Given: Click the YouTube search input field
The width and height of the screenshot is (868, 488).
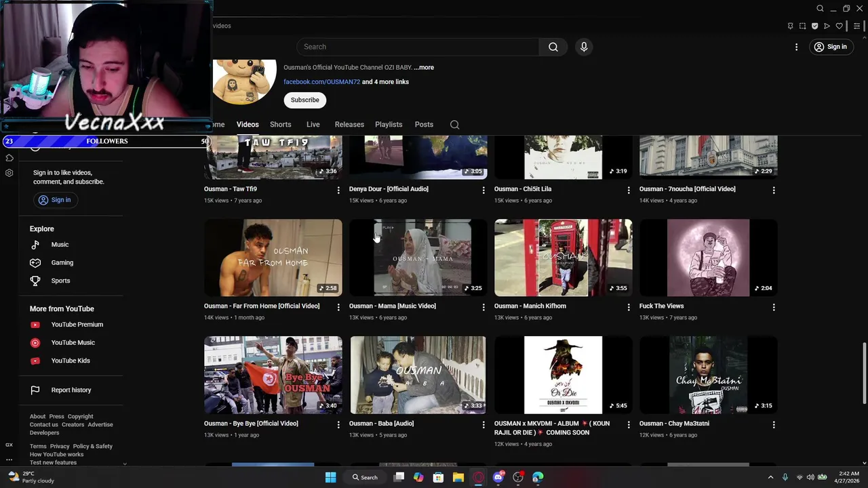Looking at the screenshot, I should tap(418, 47).
